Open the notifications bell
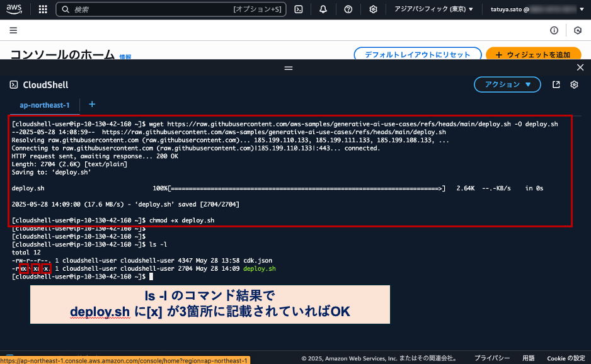 pyautogui.click(x=323, y=9)
